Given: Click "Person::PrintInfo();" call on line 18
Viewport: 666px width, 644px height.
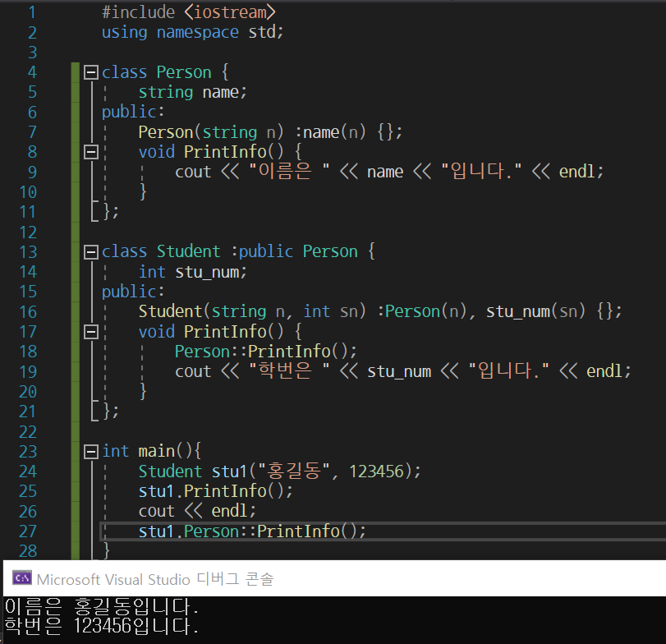Looking at the screenshot, I should tap(266, 352).
